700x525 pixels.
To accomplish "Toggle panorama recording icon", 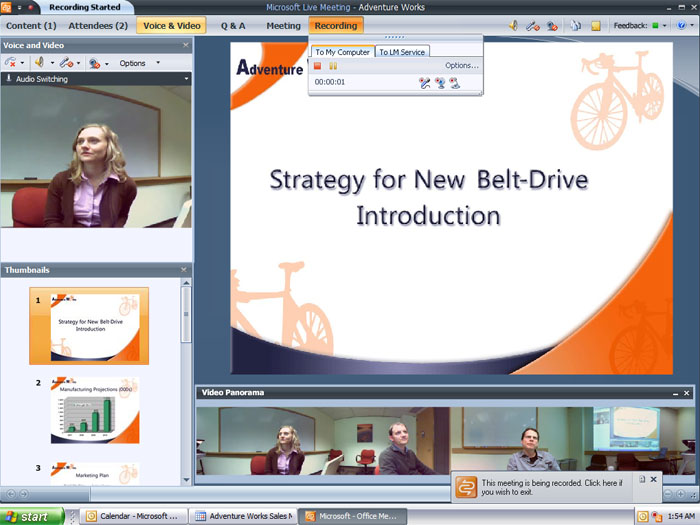I will [x=455, y=83].
